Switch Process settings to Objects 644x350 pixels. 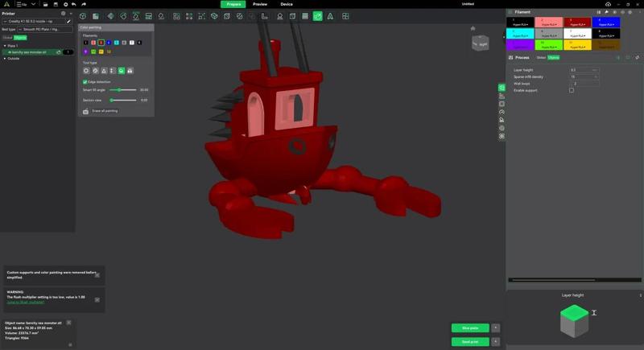coord(554,57)
